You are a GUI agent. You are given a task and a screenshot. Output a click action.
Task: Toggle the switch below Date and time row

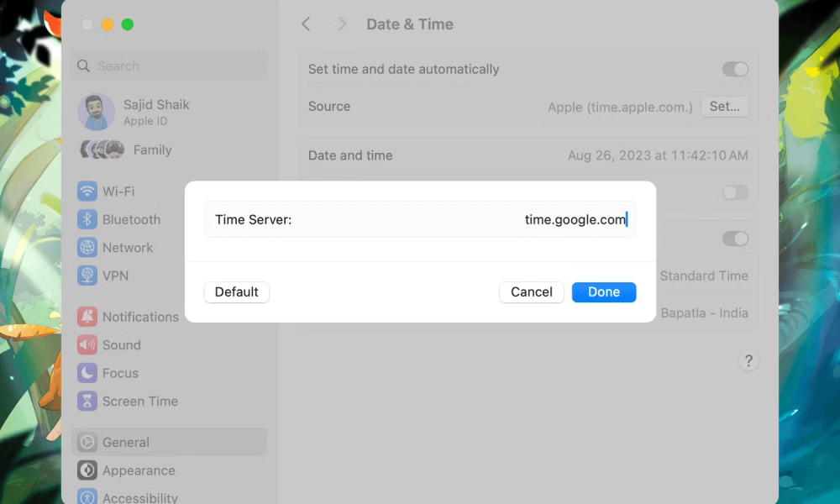(735, 192)
